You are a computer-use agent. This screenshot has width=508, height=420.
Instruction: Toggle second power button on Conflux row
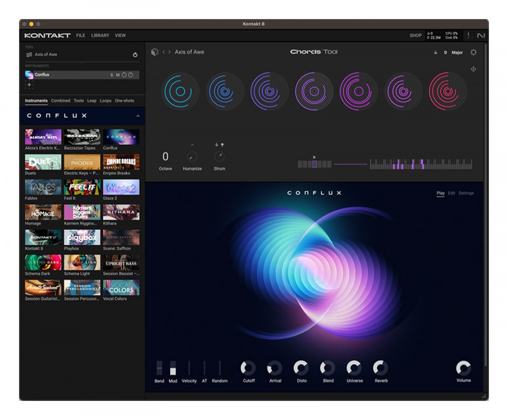130,75
